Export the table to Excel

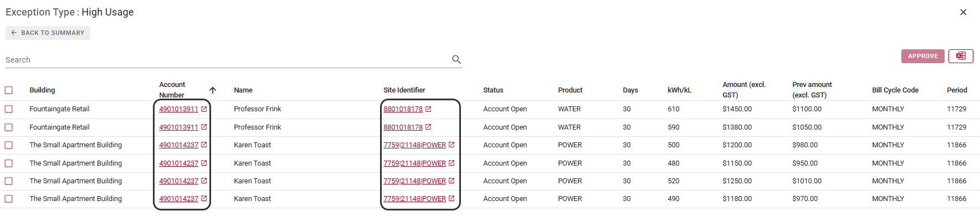961,56
